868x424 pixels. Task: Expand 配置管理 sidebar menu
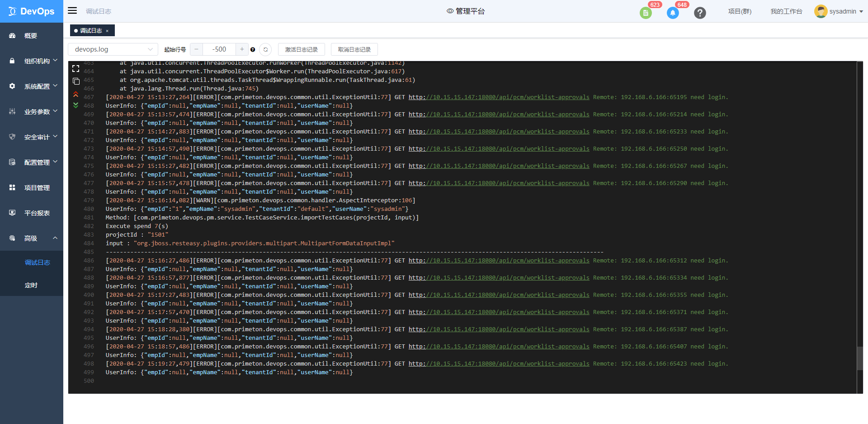coord(32,162)
